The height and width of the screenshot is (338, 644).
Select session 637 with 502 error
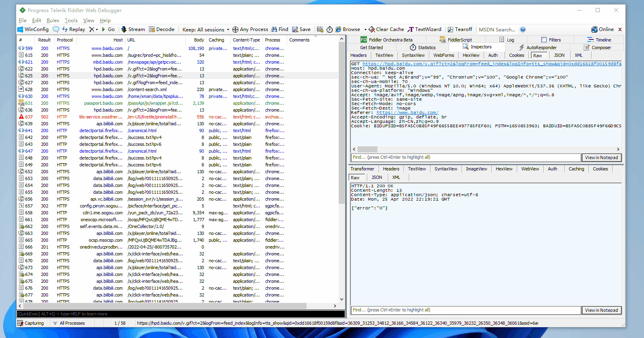178,117
